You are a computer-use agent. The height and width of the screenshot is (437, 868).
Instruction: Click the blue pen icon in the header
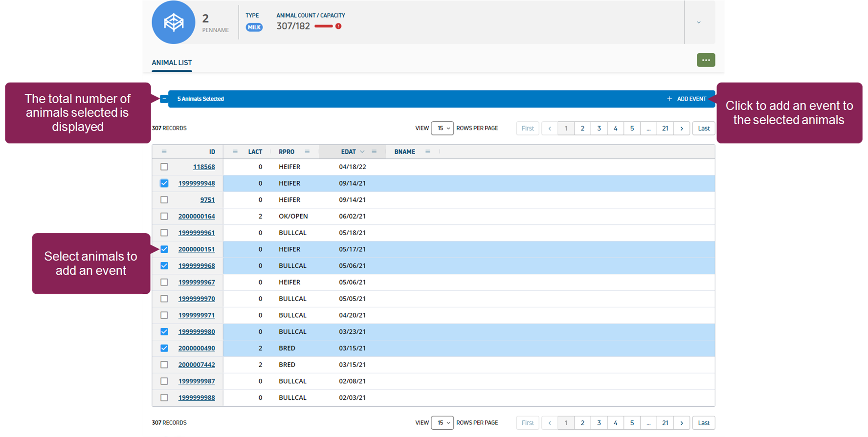click(x=173, y=22)
